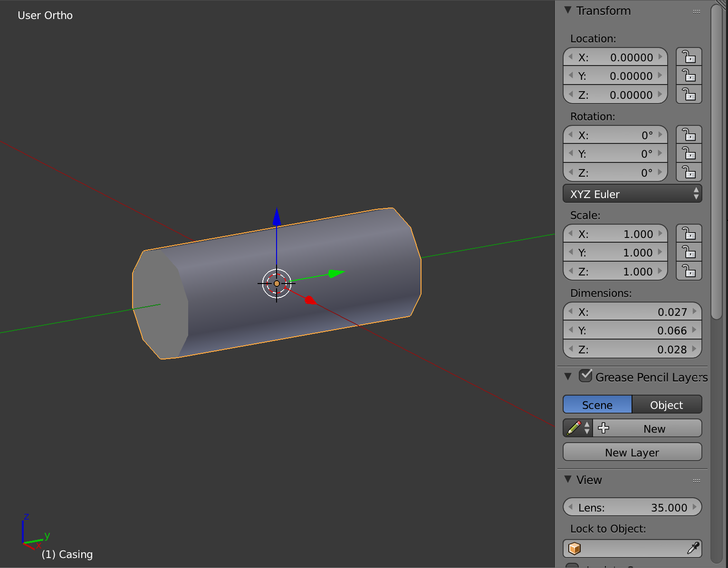The height and width of the screenshot is (568, 728).
Task: Toggle the Location Z lock icon
Action: 689,95
